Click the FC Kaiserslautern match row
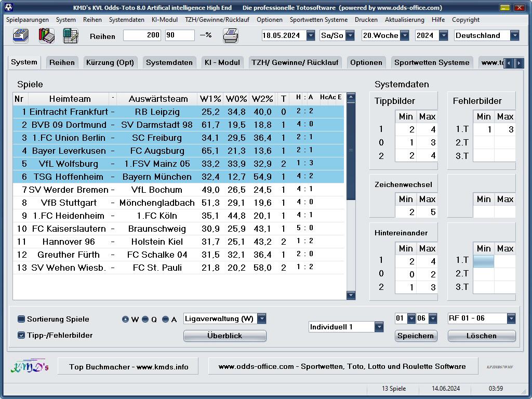 coord(179,229)
